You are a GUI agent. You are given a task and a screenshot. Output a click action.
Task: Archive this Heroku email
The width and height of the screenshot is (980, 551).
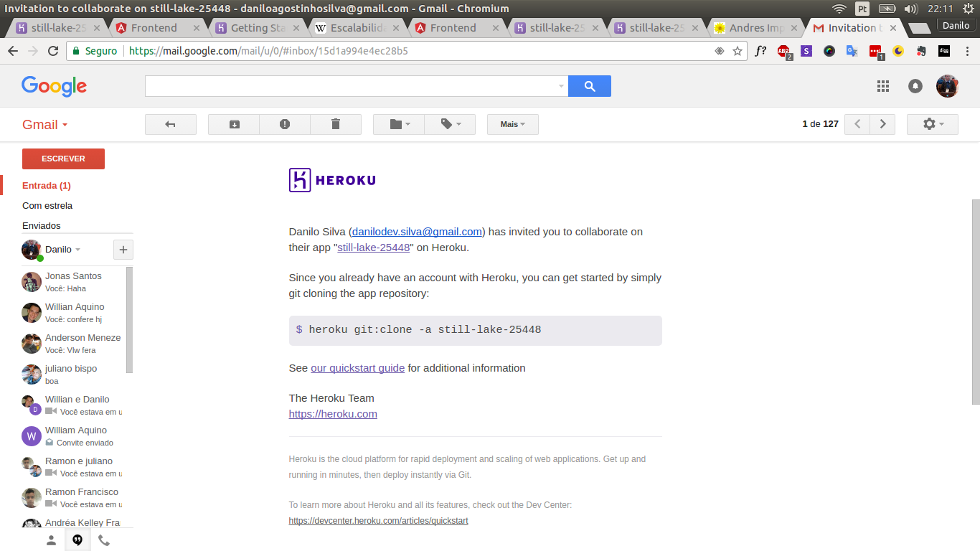point(234,124)
